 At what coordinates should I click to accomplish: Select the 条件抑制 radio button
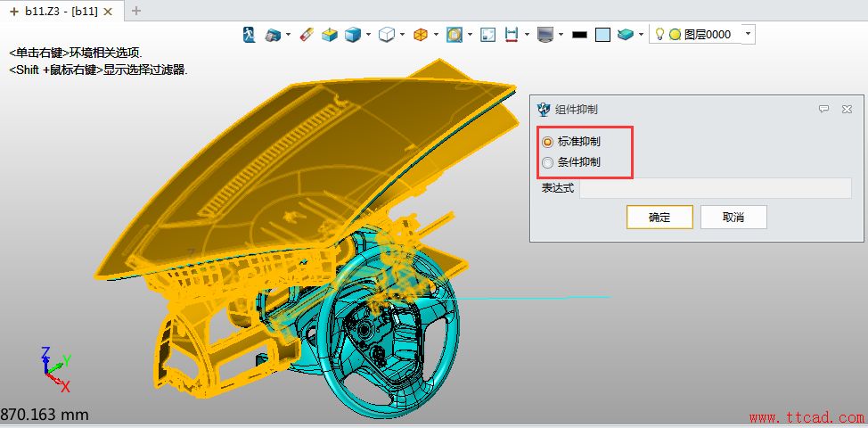pos(547,162)
